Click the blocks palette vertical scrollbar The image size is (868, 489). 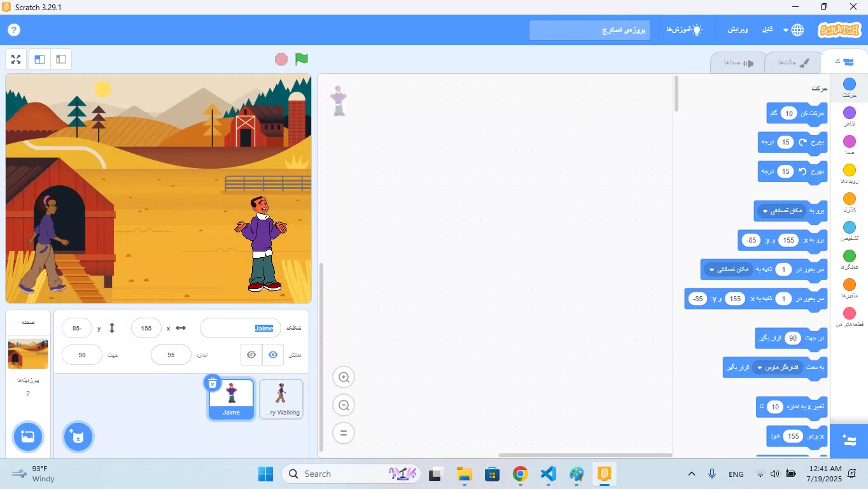(676, 94)
